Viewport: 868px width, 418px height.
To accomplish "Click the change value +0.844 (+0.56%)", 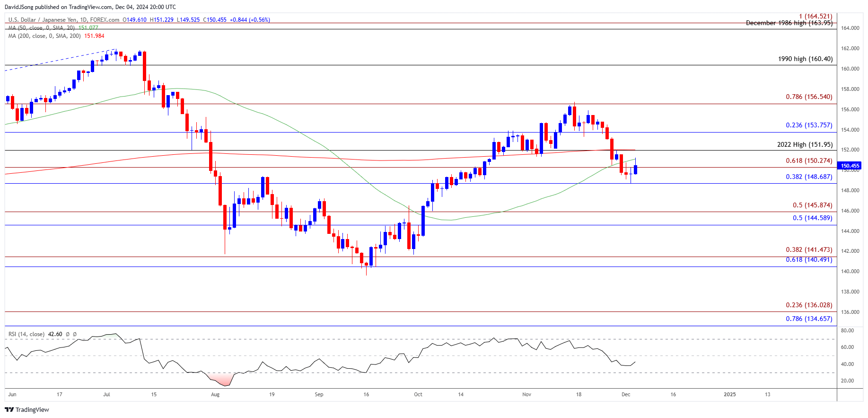I will [x=250, y=20].
